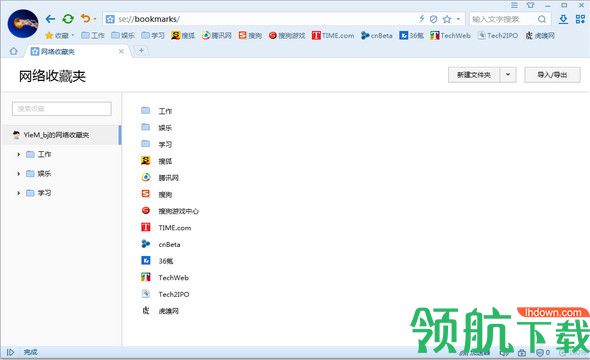Image resolution: width=590 pixels, height=360 pixels.
Task: Open 搜狗游戏中心 entry in main list
Action: [x=170, y=211]
